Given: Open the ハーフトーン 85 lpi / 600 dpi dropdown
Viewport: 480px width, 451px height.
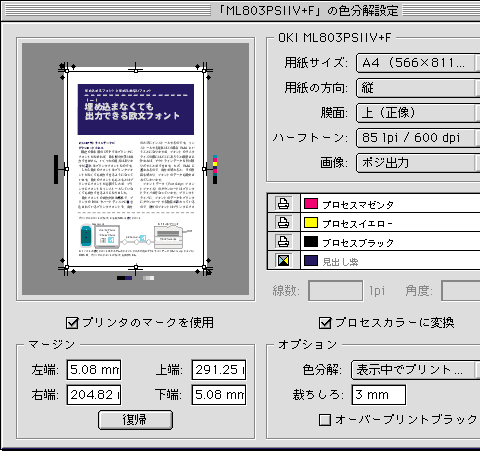Looking at the screenshot, I should 418,138.
